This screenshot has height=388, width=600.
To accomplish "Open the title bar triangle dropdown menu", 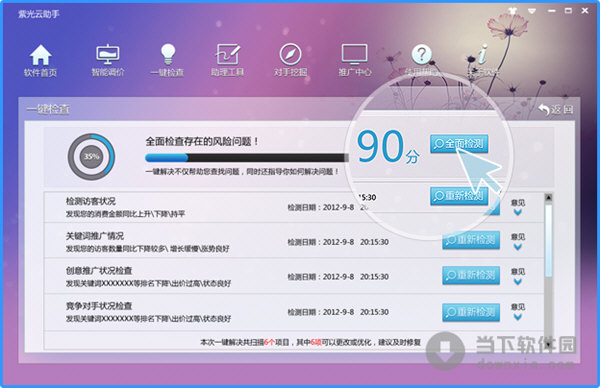I will pos(532,11).
